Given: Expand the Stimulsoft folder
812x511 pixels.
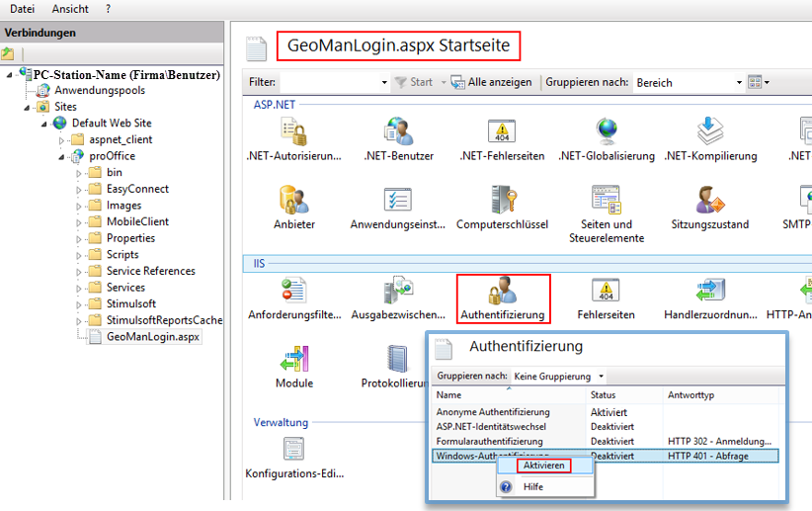Looking at the screenshot, I should click(79, 305).
